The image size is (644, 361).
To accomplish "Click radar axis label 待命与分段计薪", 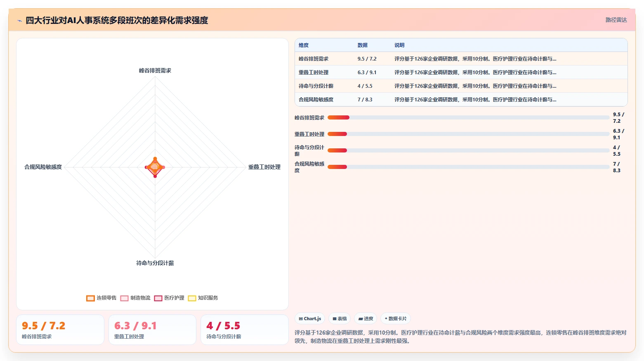I will click(x=155, y=263).
